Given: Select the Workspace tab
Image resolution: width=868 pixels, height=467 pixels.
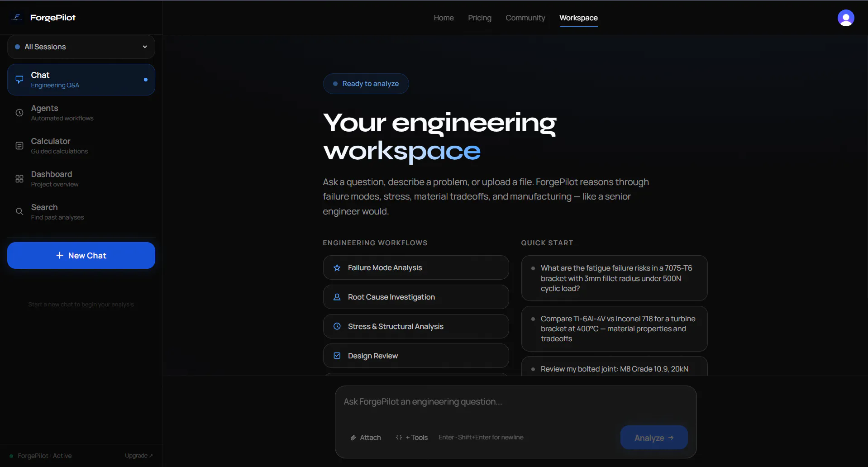Looking at the screenshot, I should (578, 18).
